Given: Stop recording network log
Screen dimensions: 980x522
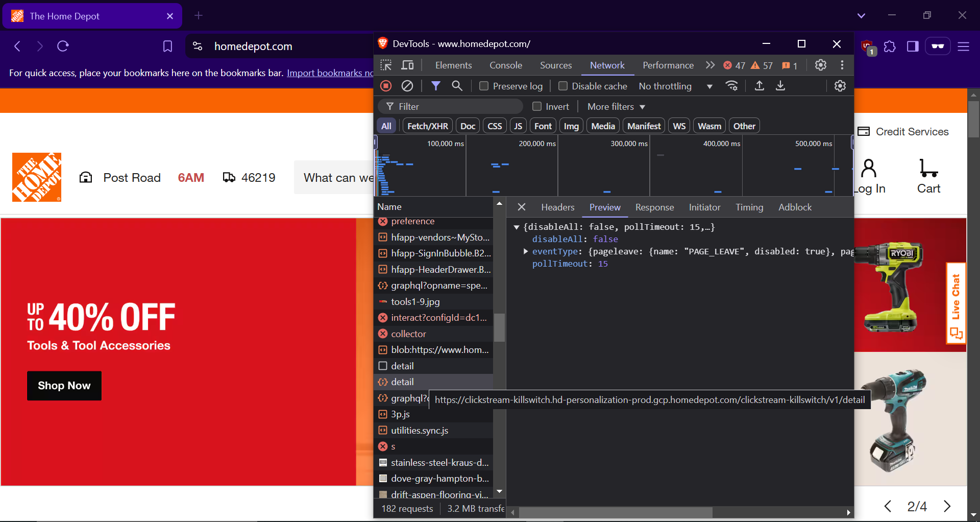Looking at the screenshot, I should click(x=386, y=86).
